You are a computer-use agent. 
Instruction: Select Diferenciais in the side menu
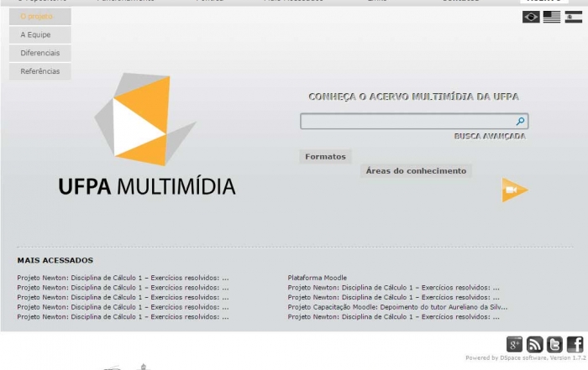(x=40, y=53)
